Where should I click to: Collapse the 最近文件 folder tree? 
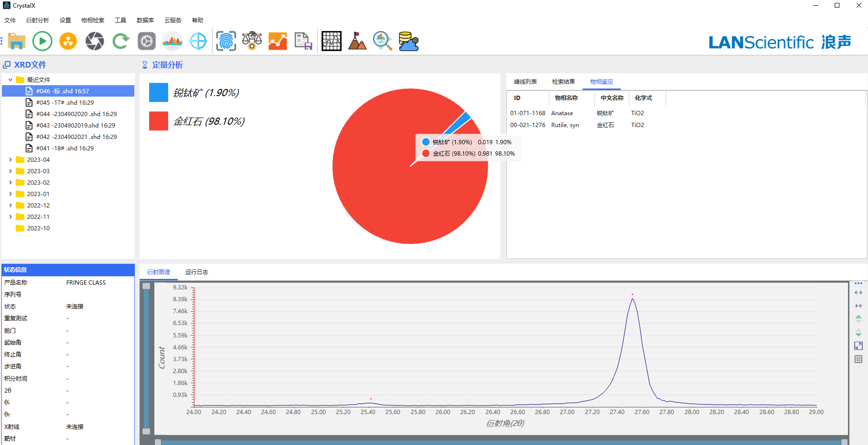pos(10,80)
